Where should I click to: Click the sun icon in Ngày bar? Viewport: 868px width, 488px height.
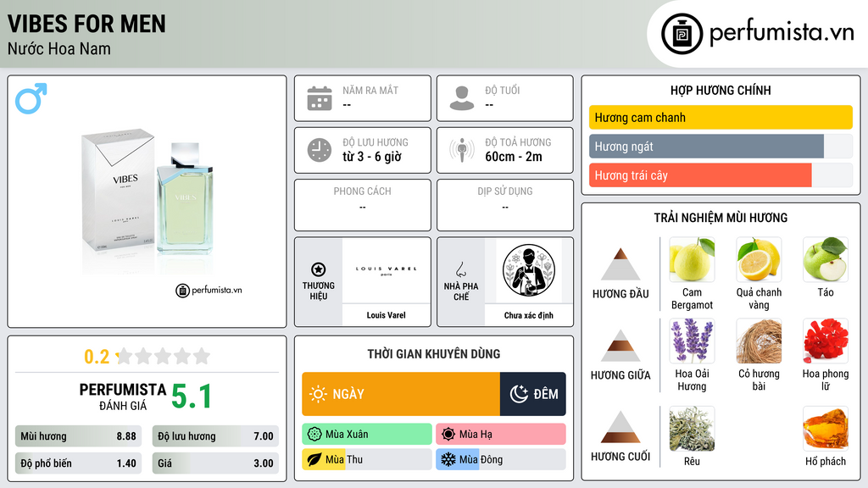pos(318,394)
